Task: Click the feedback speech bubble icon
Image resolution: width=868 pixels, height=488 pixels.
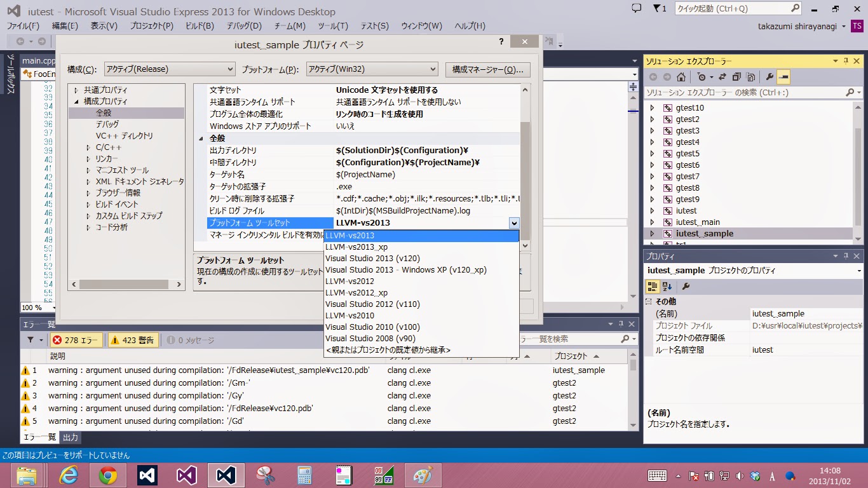Action: [637, 8]
